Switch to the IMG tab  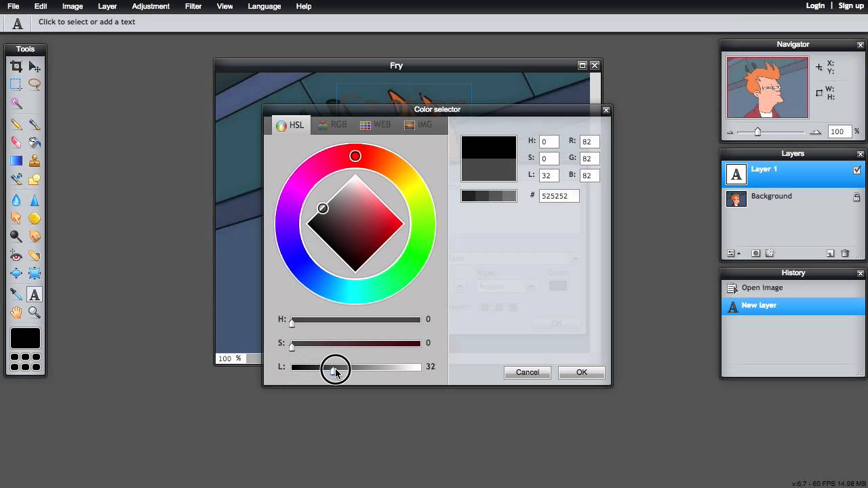[418, 125]
